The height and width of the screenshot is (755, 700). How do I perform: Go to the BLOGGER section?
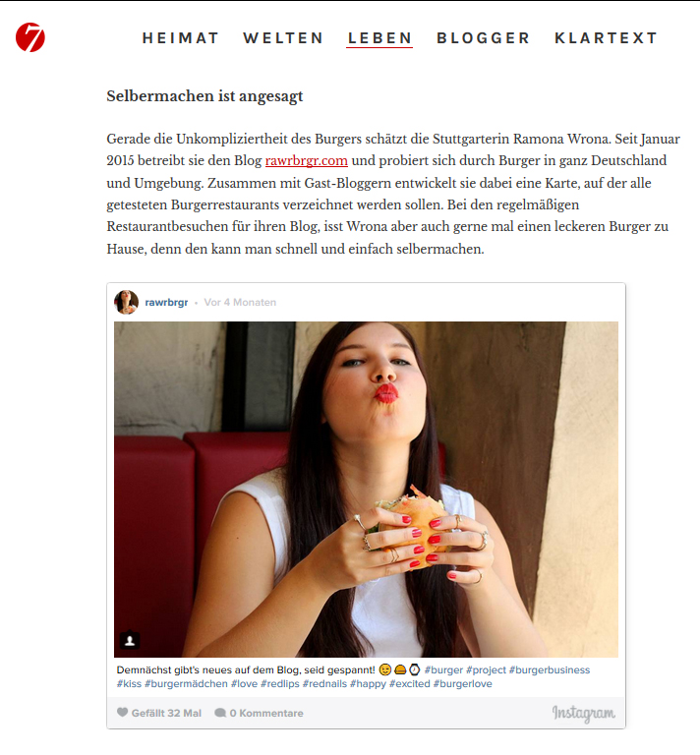[x=484, y=38]
